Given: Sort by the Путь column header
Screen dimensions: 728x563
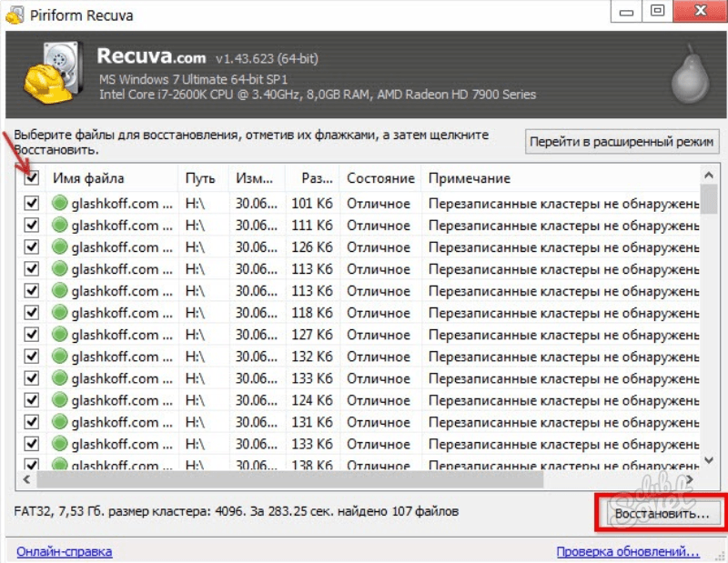Looking at the screenshot, I should (200, 178).
